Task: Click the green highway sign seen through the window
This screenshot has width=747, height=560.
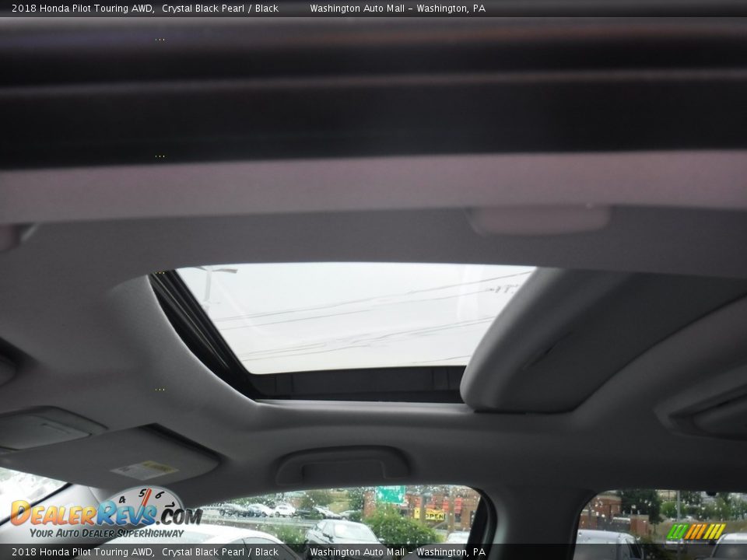Action: [391, 495]
